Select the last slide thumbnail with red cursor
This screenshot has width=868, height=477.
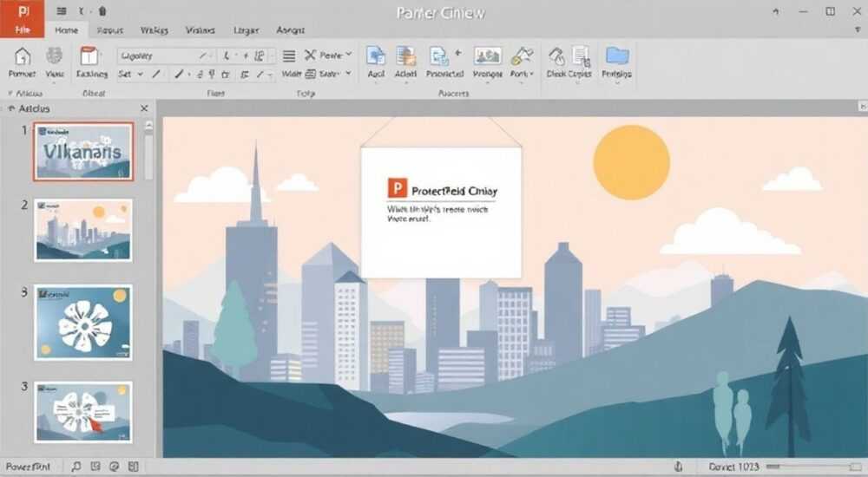[x=83, y=412]
